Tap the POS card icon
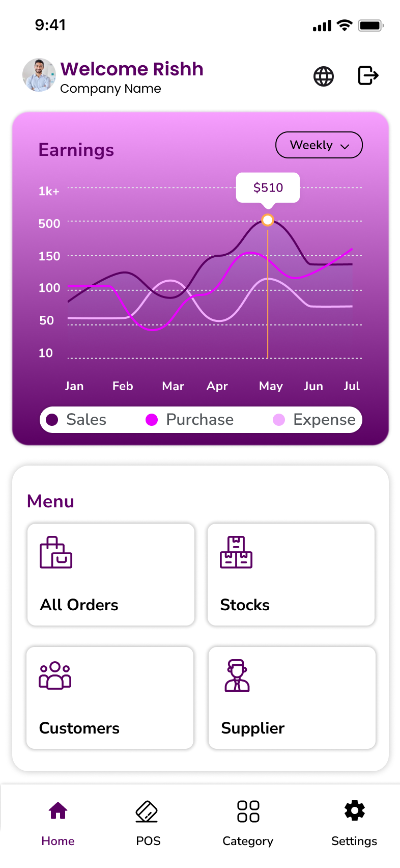This screenshot has height=868, width=400. (x=147, y=811)
